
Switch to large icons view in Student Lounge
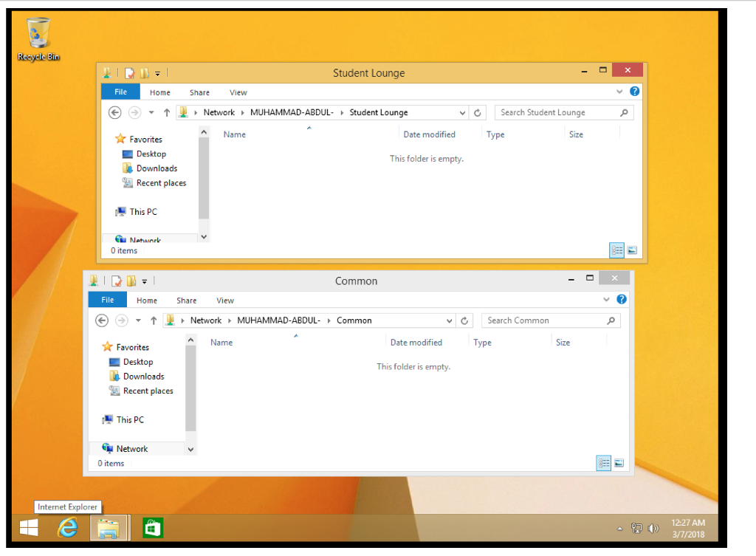click(632, 250)
